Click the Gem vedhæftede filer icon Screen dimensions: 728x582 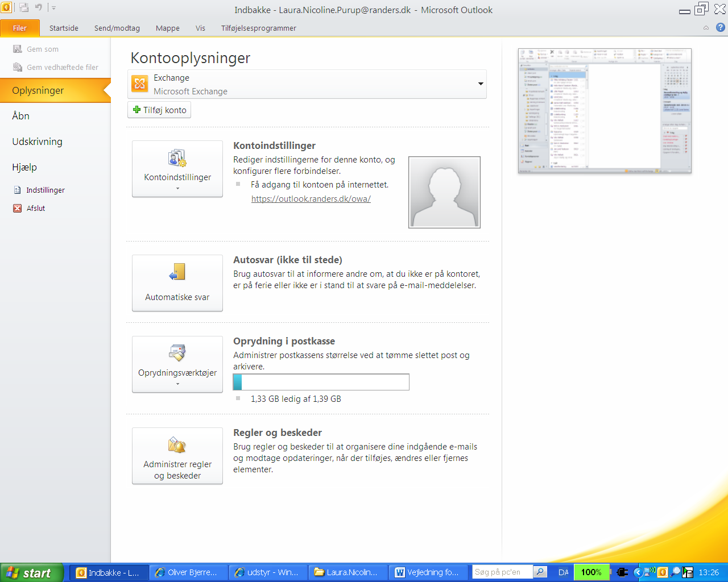[18, 67]
